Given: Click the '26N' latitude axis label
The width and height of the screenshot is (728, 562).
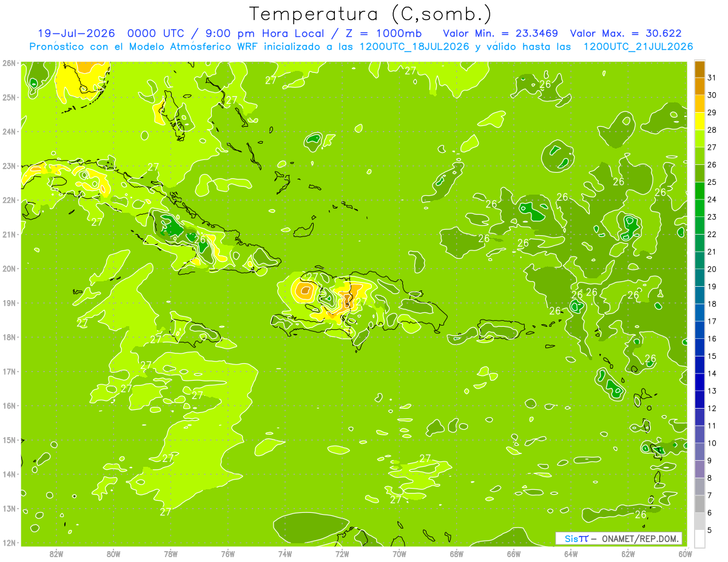Looking at the screenshot, I should (x=9, y=62).
